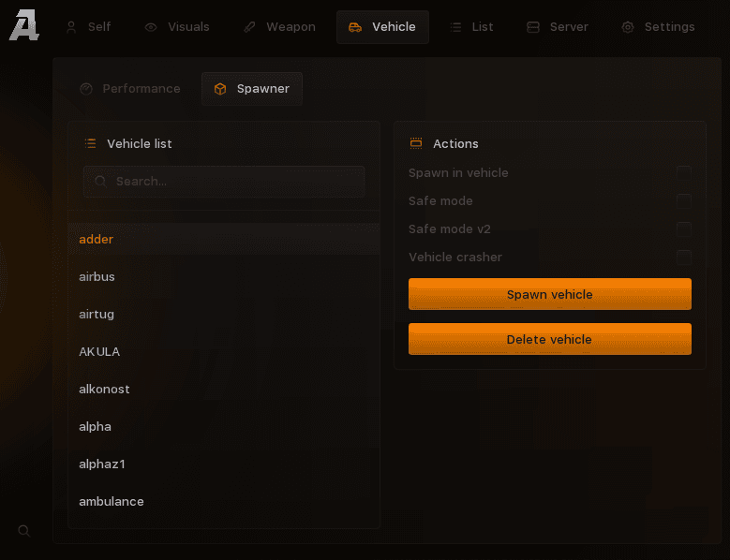Image resolution: width=730 pixels, height=560 pixels.
Task: Click the Delete vehicle button
Action: [x=550, y=339]
